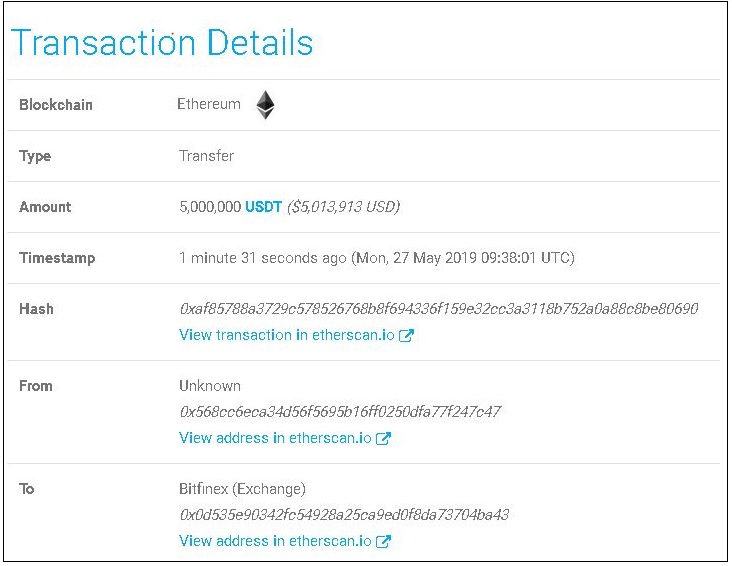Click the To wallet address 0x0d535e...
The height and width of the screenshot is (566, 732).
[344, 515]
